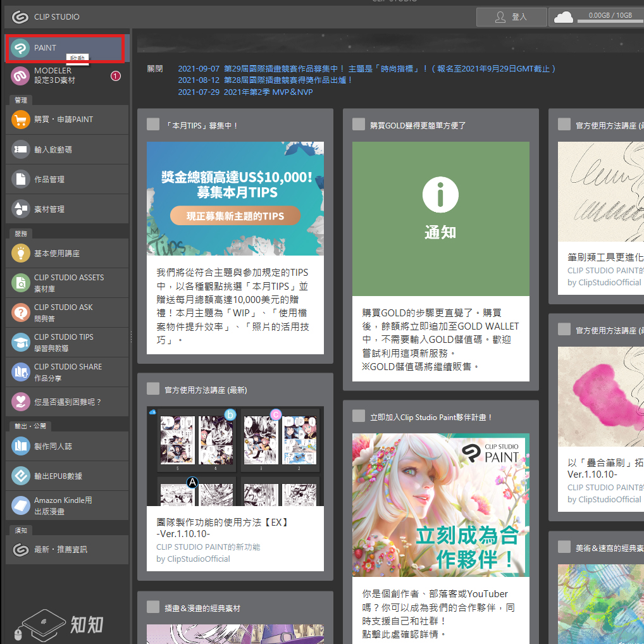644x644 pixels.
Task: Open 立刻成為合作夥伴 banner image
Action: (441, 505)
